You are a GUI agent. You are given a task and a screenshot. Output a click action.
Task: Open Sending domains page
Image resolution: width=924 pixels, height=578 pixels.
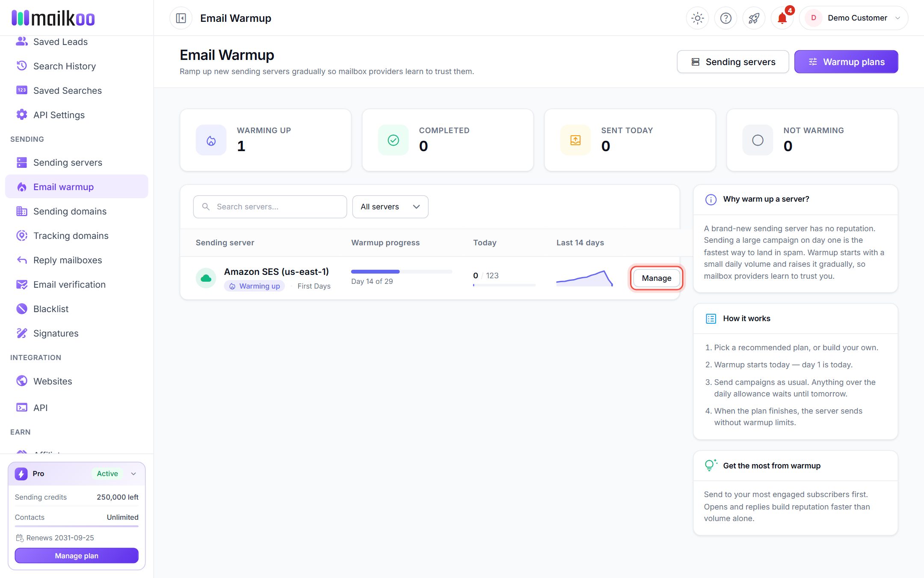click(x=77, y=211)
